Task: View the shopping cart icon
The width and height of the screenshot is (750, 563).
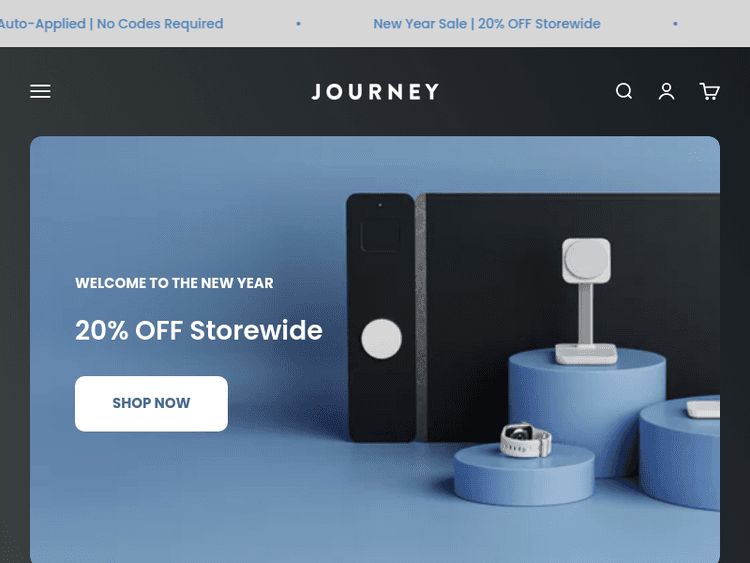Action: click(x=709, y=91)
